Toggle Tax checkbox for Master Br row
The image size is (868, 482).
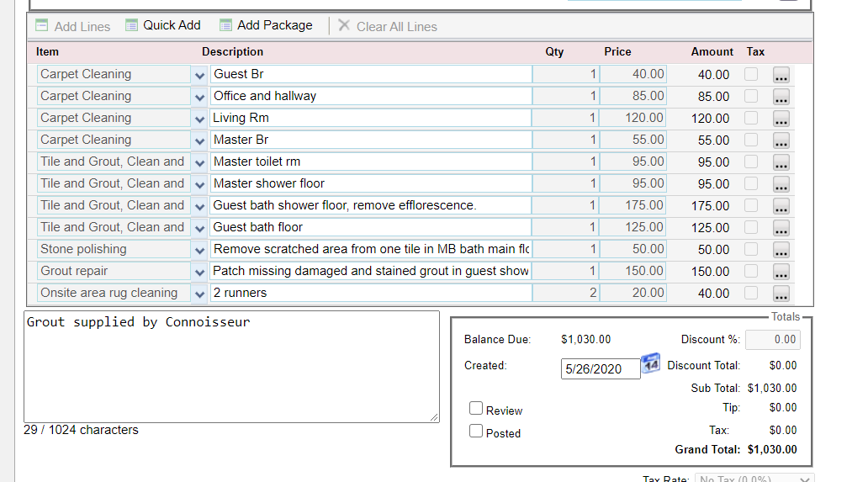pyautogui.click(x=751, y=140)
